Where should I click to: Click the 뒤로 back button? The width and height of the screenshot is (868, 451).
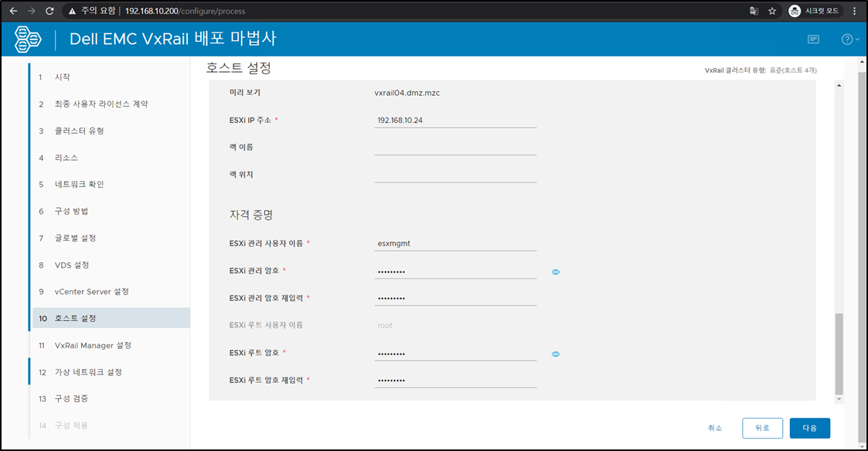pyautogui.click(x=762, y=429)
